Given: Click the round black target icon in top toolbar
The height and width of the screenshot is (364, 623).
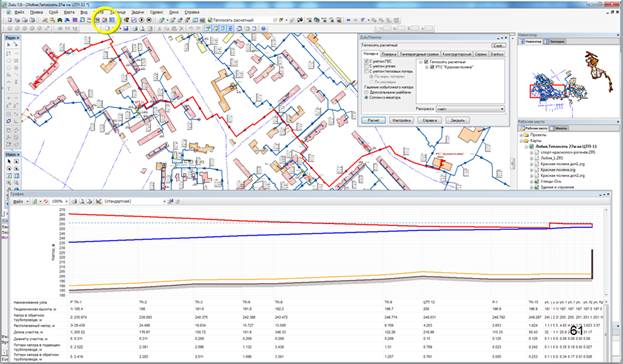Looking at the screenshot, I should (x=149, y=20).
